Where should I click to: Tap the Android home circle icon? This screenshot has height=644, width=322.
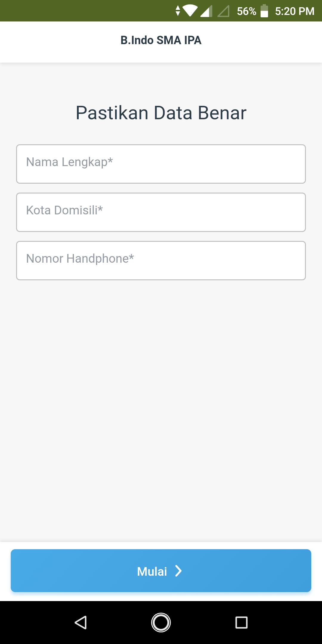click(x=161, y=623)
